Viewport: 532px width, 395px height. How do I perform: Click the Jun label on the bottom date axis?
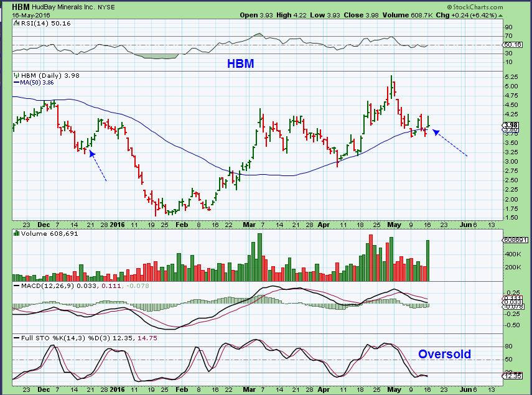465,389
